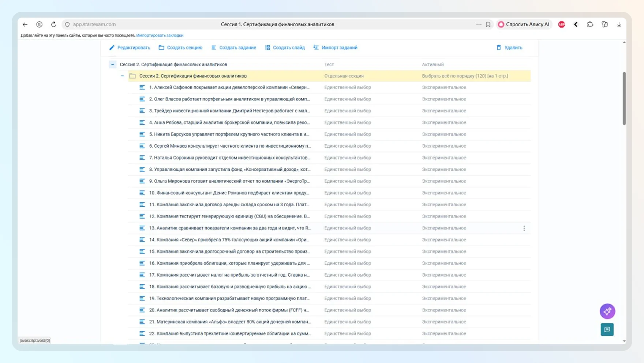The width and height of the screenshot is (644, 363).
Task: Open task 14 about компания «Север»
Action: pyautogui.click(x=229, y=240)
